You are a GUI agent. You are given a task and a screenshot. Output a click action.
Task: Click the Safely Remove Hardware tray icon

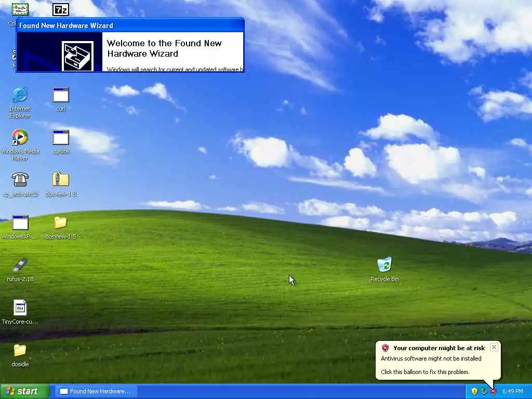484,391
